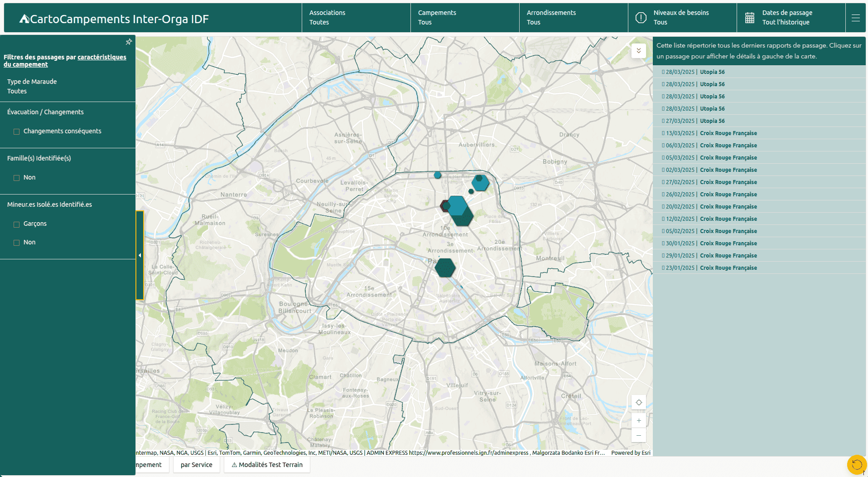
Task: Enable the Changements conséquents checkbox
Action: (17, 131)
